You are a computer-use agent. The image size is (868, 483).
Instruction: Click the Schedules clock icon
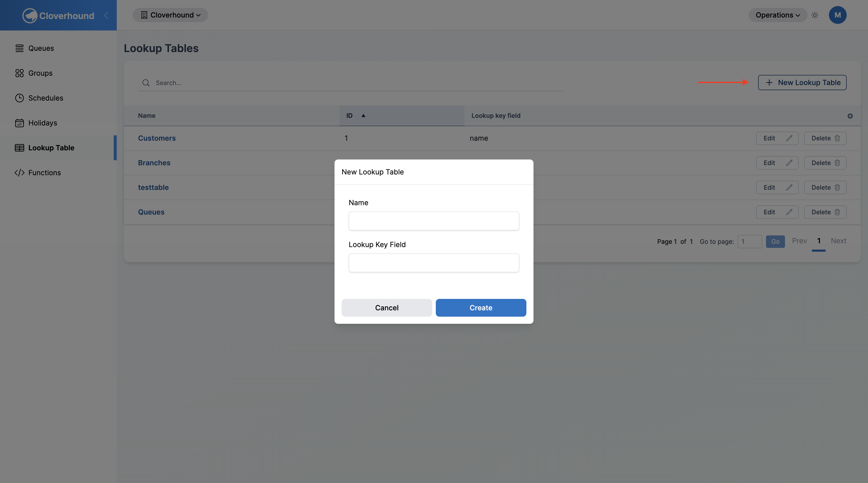point(20,98)
